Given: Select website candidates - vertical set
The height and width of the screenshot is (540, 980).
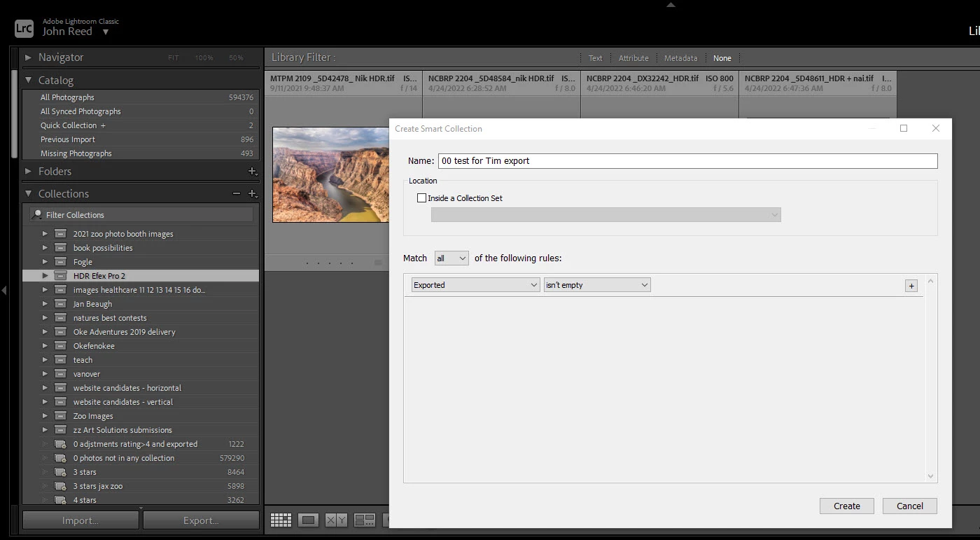Looking at the screenshot, I should click(141, 402).
